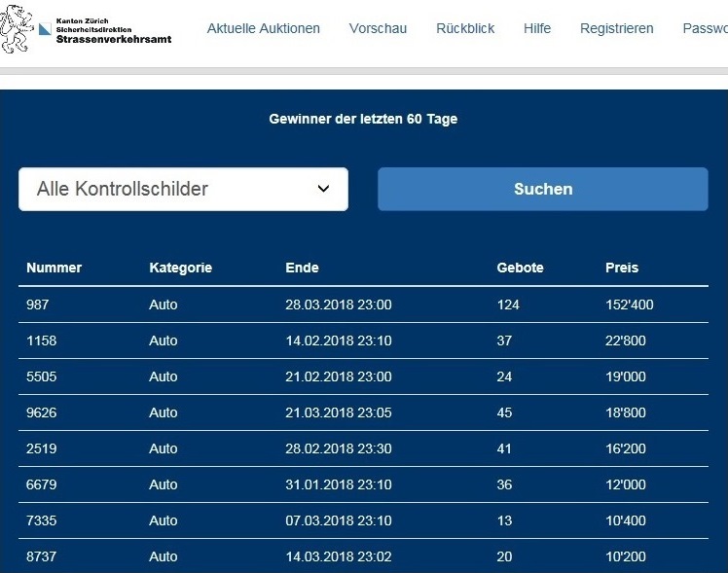Click the Nummer column header
This screenshot has width=728, height=573.
[x=54, y=268]
